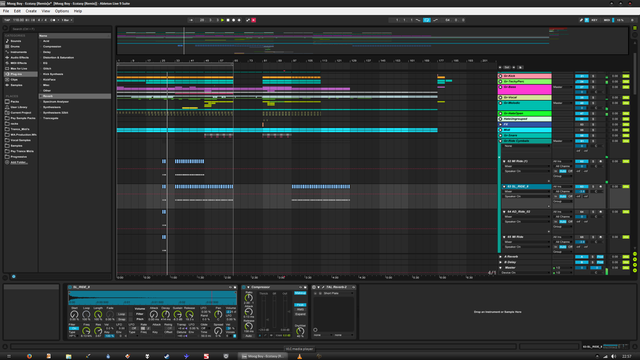Open the Edit menu
640x360 pixels.
(x=17, y=11)
